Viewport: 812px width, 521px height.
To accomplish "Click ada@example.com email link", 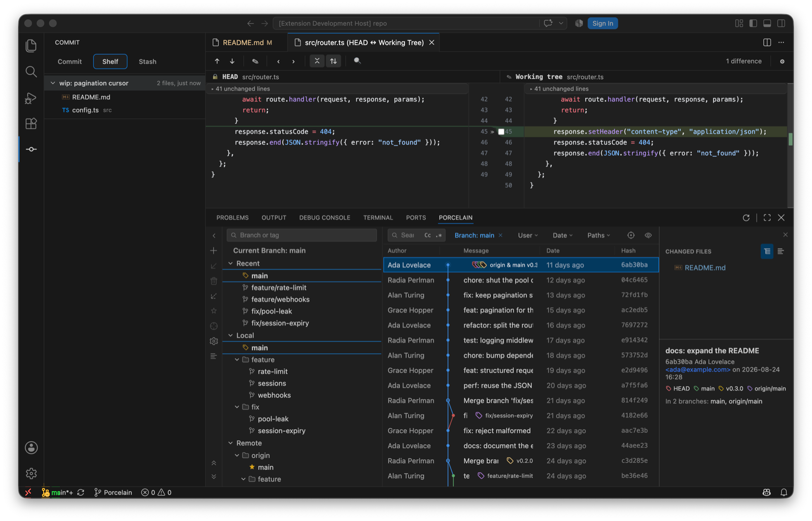I will tap(698, 370).
